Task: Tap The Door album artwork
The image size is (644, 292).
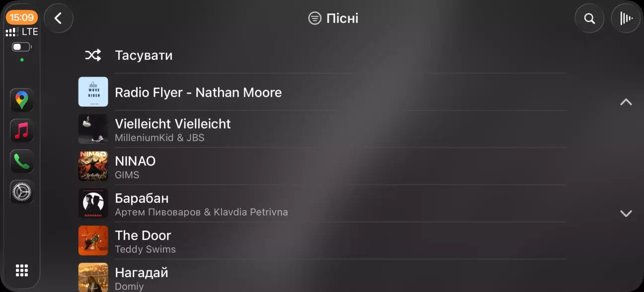Action: click(93, 241)
